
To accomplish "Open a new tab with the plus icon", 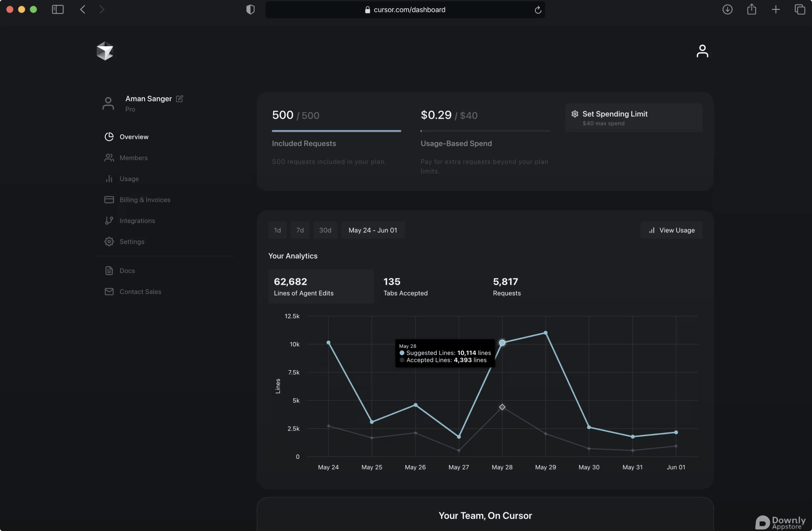I will (776, 10).
